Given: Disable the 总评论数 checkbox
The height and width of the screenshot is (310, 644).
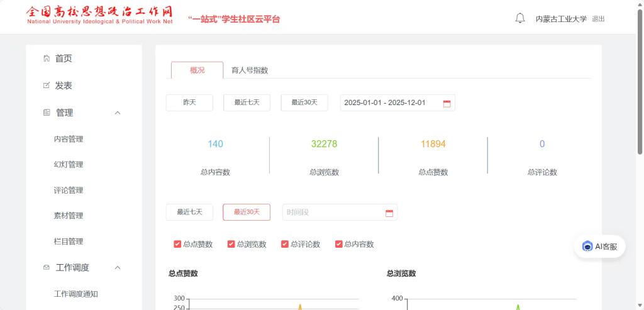Looking at the screenshot, I should (285, 244).
